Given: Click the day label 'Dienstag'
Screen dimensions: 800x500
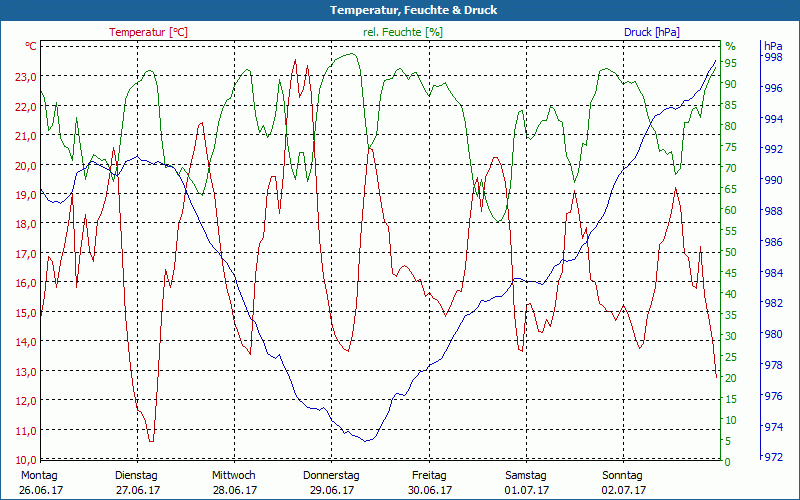Looking at the screenshot, I should tap(136, 476).
